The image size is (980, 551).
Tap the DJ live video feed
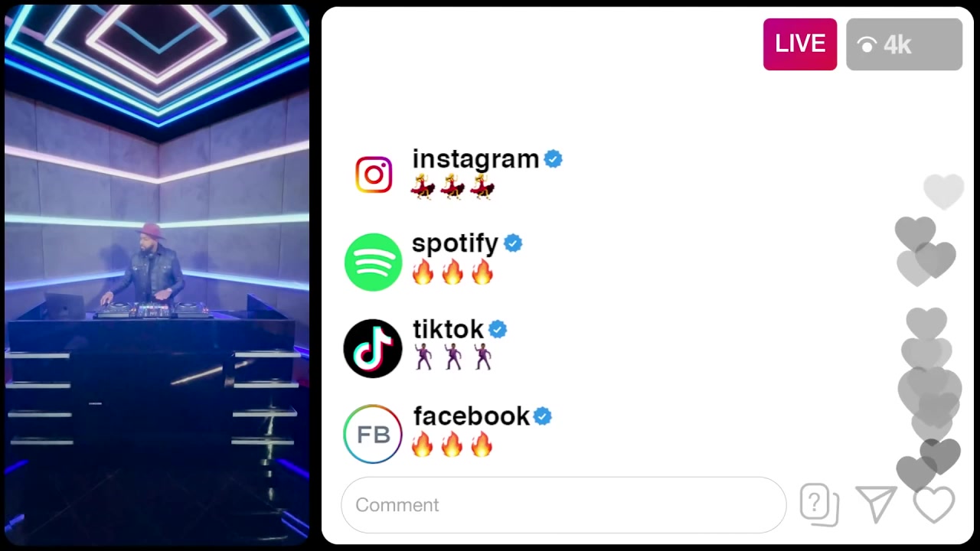(157, 275)
